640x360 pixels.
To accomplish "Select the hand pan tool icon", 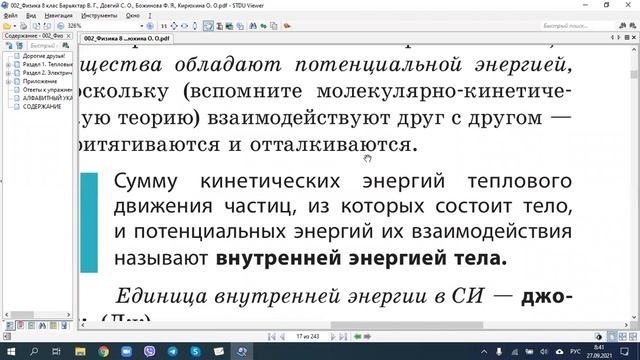I will pos(208,26).
